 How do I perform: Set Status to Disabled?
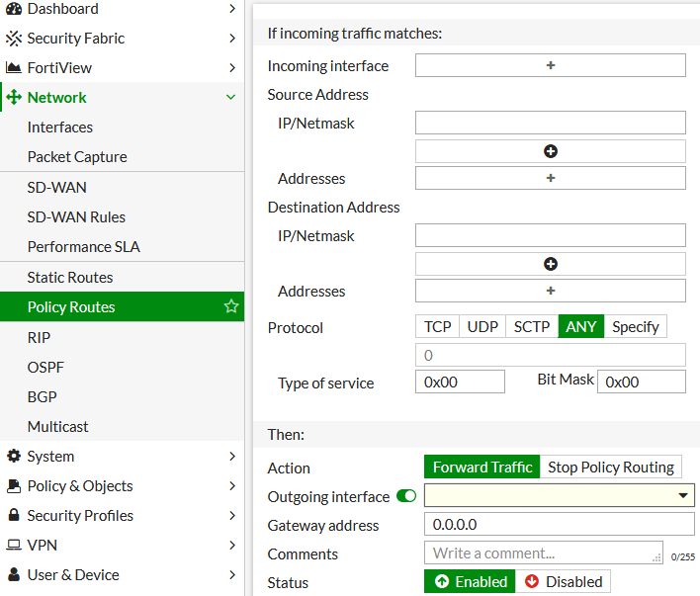563,582
